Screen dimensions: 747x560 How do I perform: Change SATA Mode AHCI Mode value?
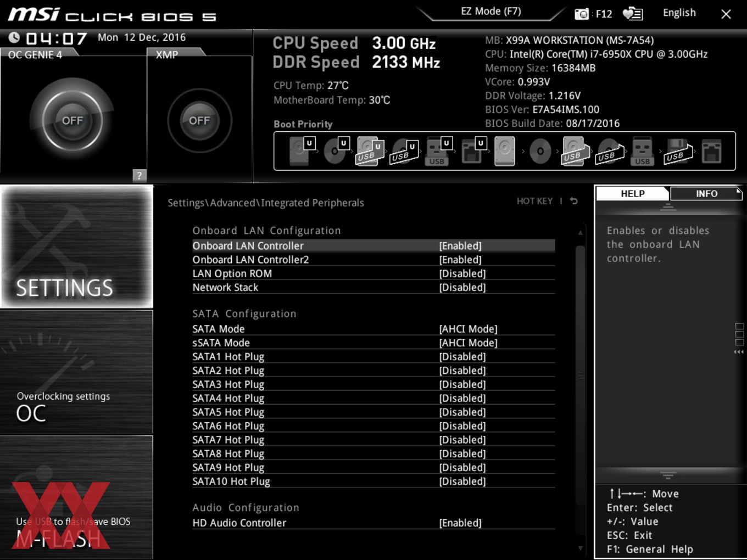pyautogui.click(x=468, y=329)
